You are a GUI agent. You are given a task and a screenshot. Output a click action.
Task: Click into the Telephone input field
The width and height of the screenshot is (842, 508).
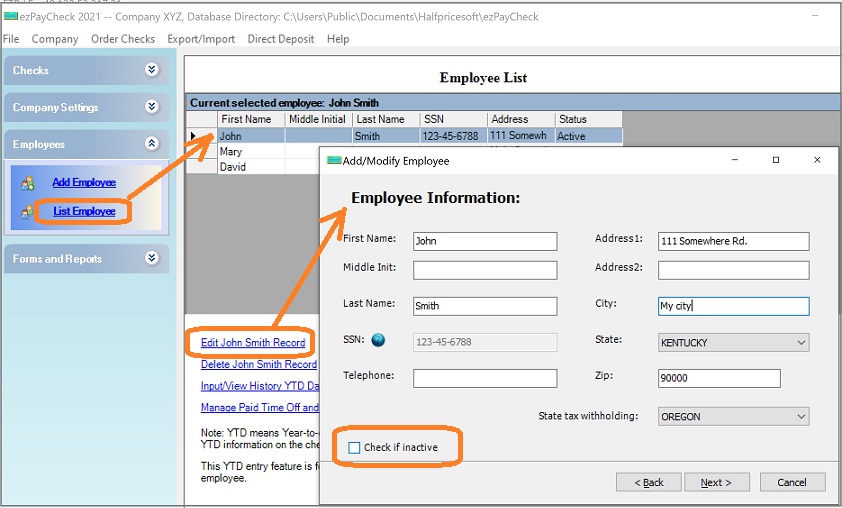tap(484, 378)
